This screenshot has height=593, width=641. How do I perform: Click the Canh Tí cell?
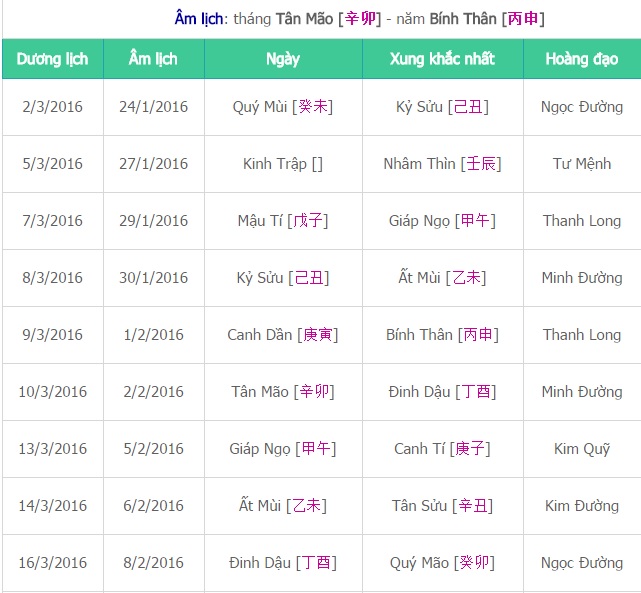(442, 449)
